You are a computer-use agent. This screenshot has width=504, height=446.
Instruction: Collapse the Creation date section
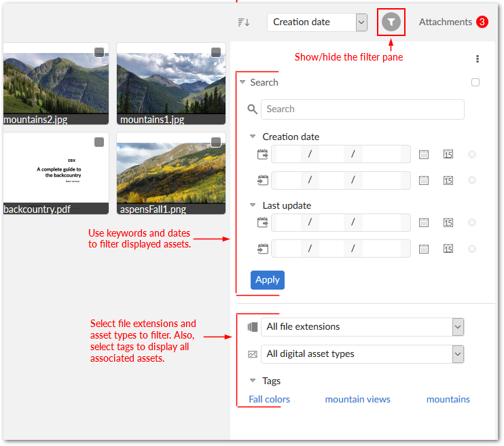(253, 137)
